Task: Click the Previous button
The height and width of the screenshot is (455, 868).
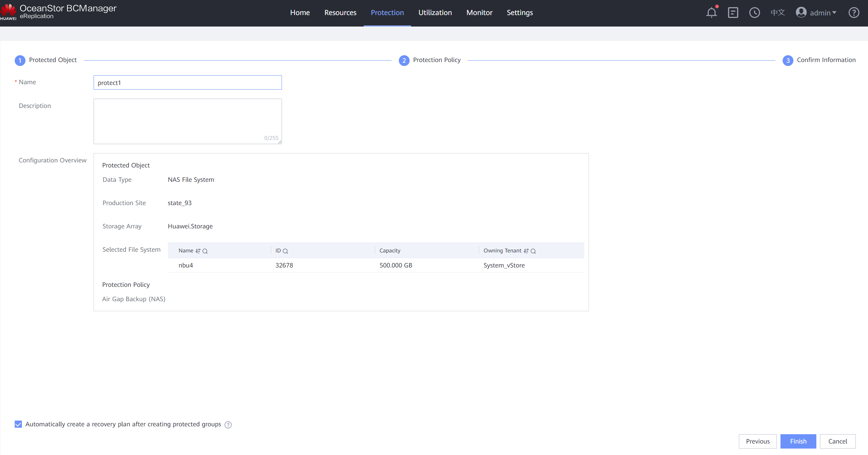Action: pos(758,441)
